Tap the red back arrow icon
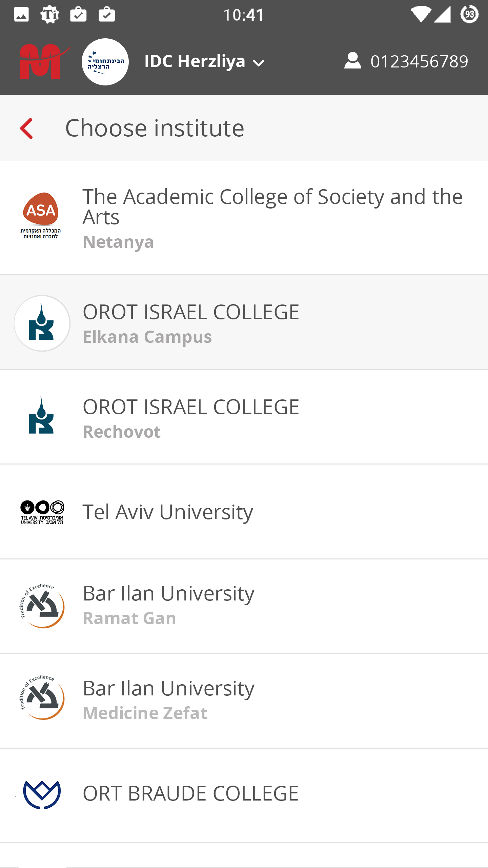Image resolution: width=488 pixels, height=868 pixels. pos(26,129)
